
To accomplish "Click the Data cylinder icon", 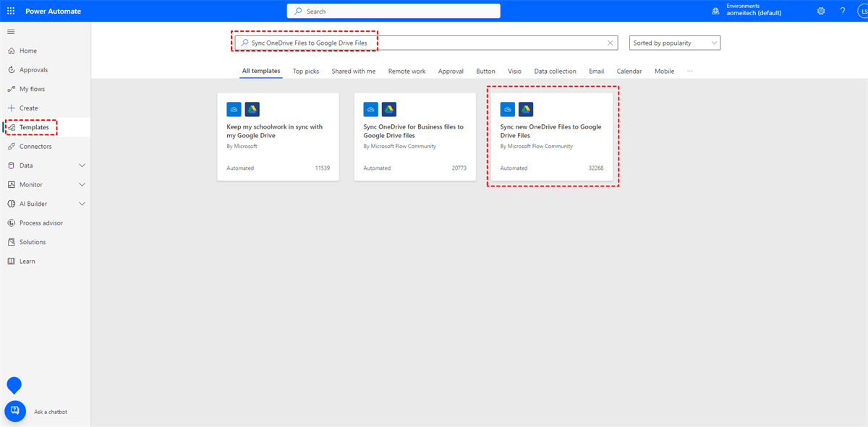I will coord(11,165).
